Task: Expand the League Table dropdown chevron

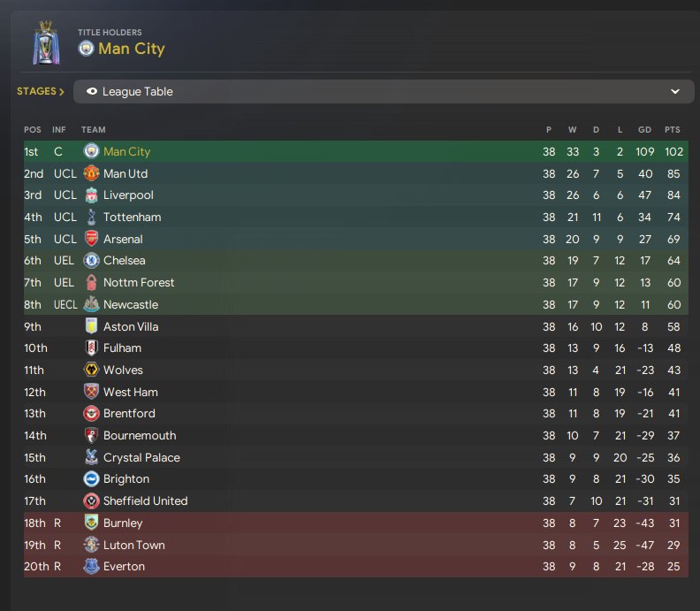Action: [x=675, y=92]
